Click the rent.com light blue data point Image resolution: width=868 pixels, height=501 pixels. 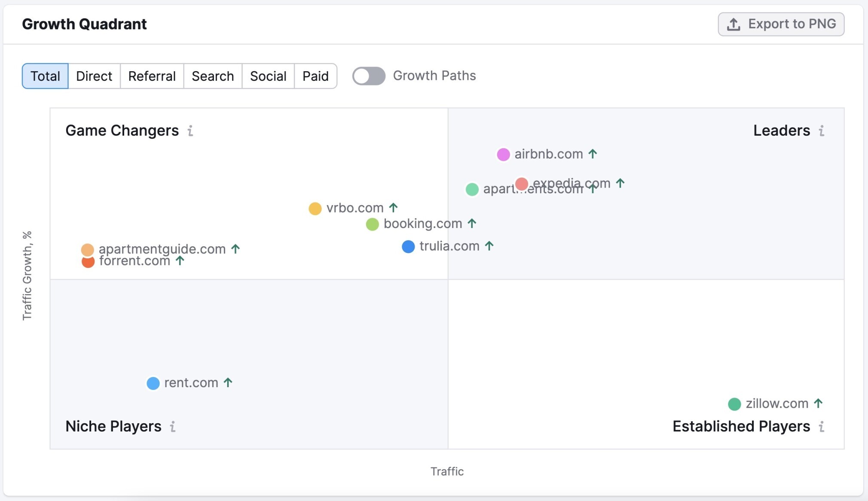[x=153, y=383]
